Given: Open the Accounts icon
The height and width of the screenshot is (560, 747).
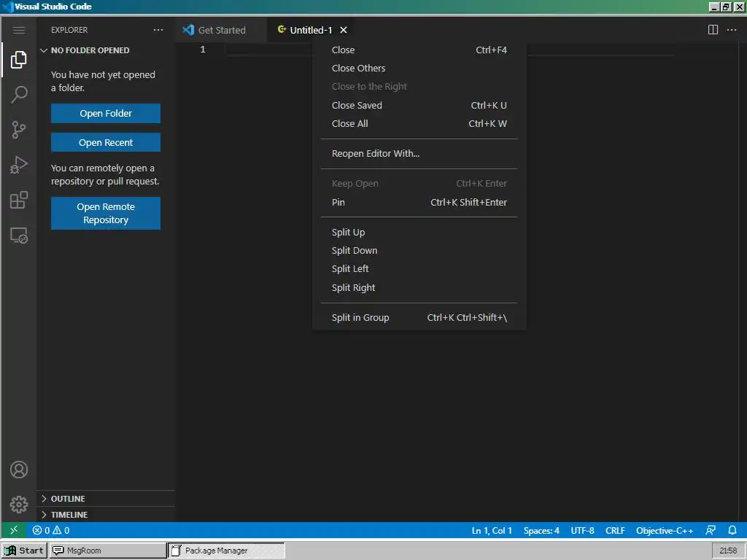Looking at the screenshot, I should 19,470.
